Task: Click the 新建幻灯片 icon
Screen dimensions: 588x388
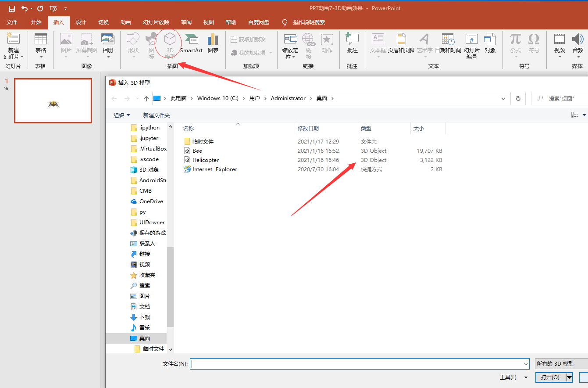Action: 14,39
